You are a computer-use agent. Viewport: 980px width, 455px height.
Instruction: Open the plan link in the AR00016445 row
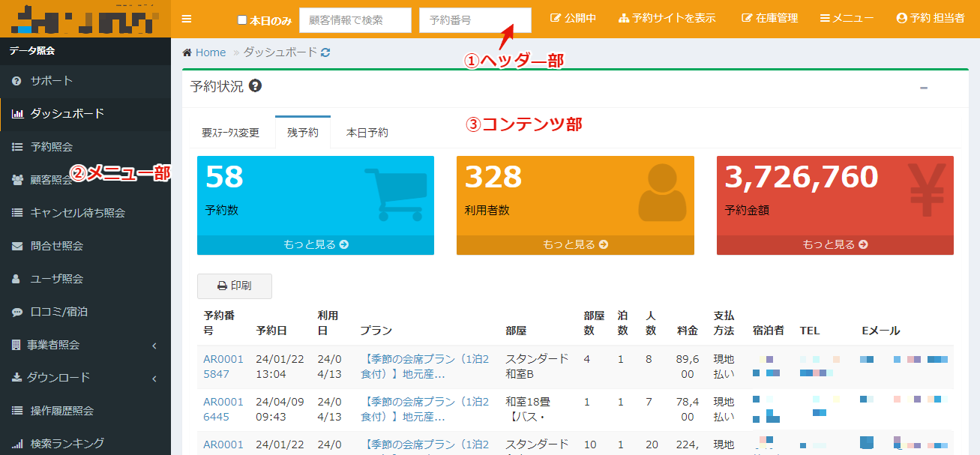click(x=424, y=409)
